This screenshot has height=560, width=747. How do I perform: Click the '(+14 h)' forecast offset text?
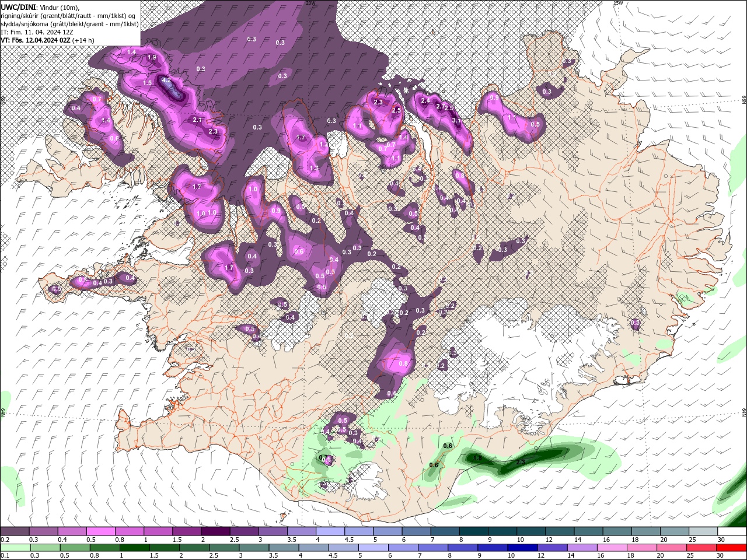coord(83,40)
